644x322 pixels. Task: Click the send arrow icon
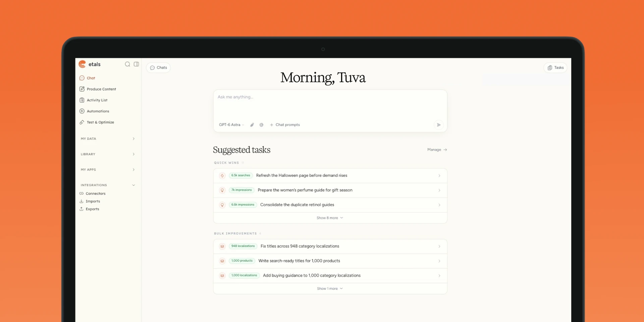point(439,125)
